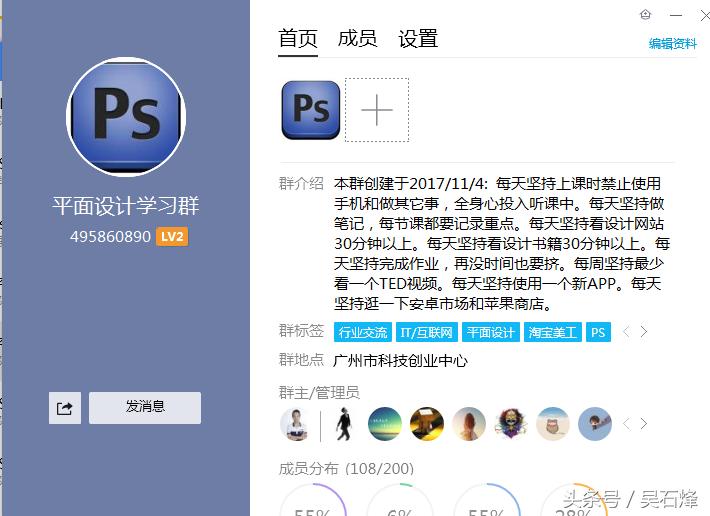Click the group name 平面设计学习群
This screenshot has width=710, height=516.
coord(126,206)
